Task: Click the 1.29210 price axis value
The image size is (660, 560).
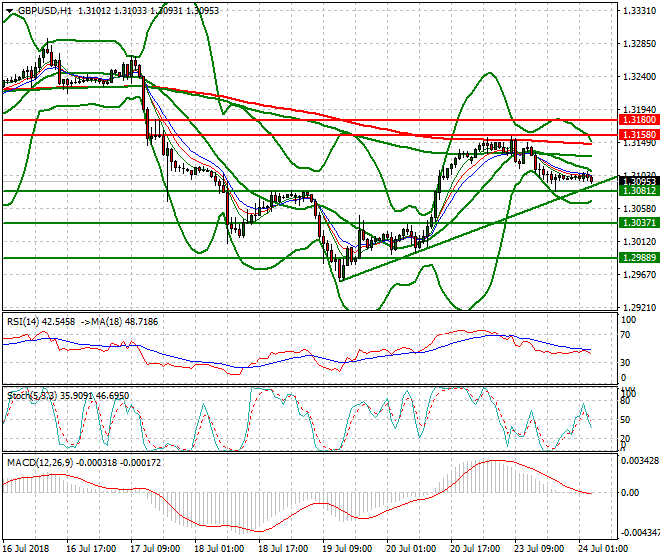Action: click(639, 308)
